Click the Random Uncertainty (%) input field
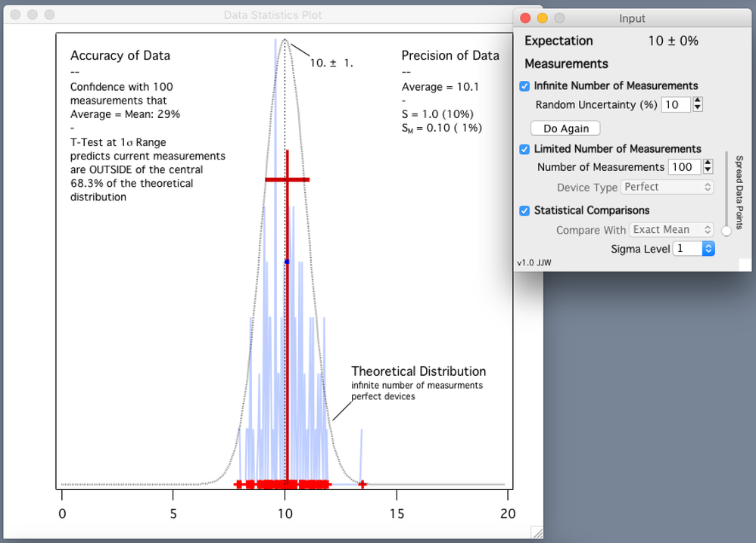 [x=675, y=105]
